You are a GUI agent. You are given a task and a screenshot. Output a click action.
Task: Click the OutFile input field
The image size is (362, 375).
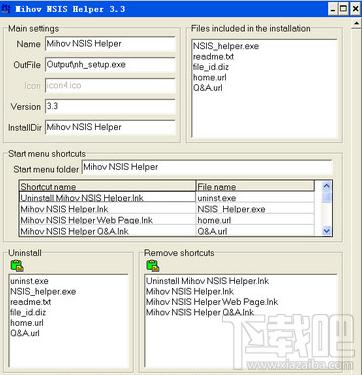(x=110, y=65)
